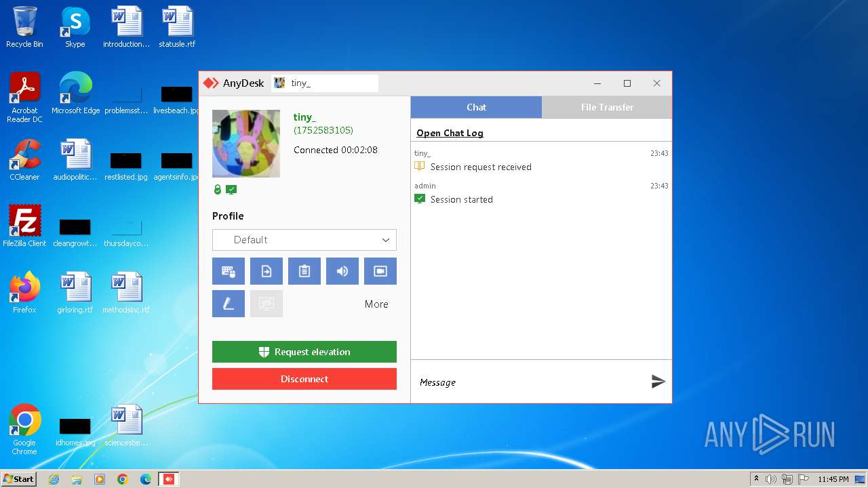Click the session ID (1752583105)
Image resolution: width=868 pixels, height=488 pixels.
pyautogui.click(x=323, y=130)
